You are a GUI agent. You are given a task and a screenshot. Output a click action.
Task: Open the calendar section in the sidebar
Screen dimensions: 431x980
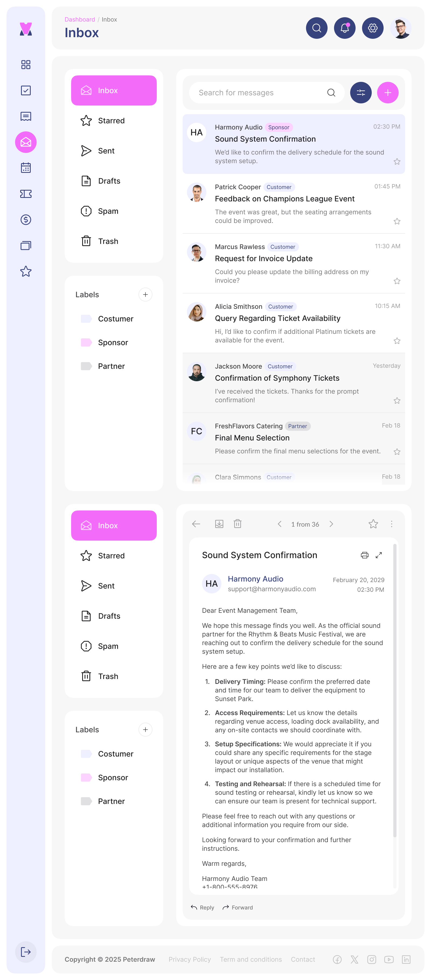click(x=26, y=168)
